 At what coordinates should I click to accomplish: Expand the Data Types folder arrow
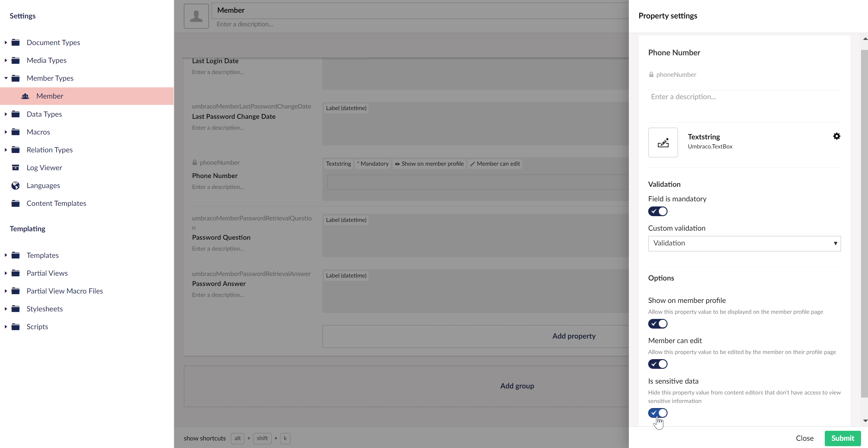click(6, 114)
